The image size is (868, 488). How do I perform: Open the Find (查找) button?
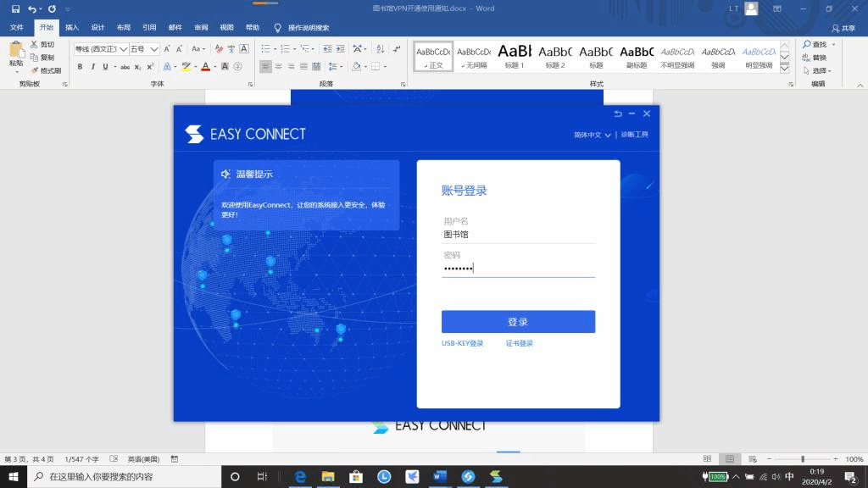click(815, 44)
